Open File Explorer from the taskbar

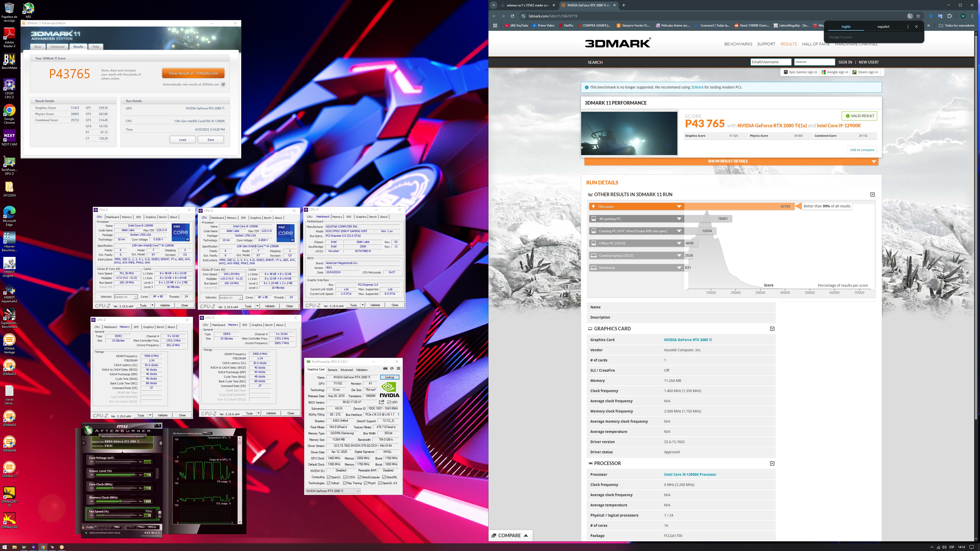(15, 547)
